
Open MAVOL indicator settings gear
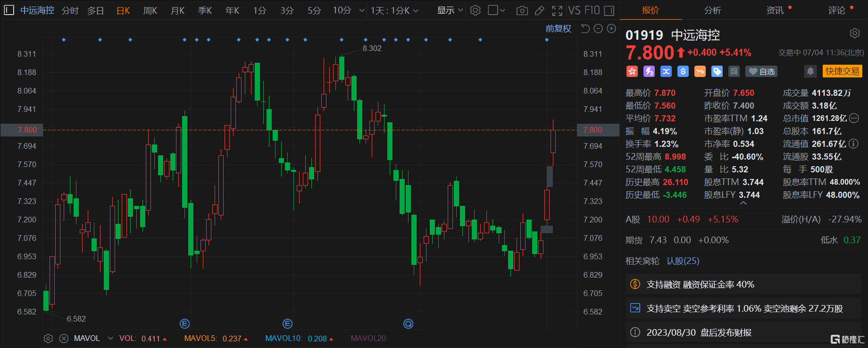tap(48, 339)
